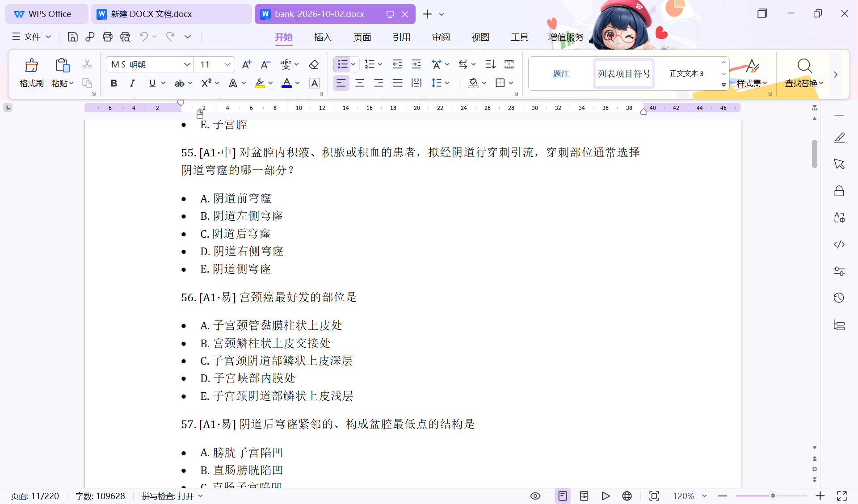Image resolution: width=858 pixels, height=504 pixels.
Task: Toggle center text alignment
Action: 360,83
